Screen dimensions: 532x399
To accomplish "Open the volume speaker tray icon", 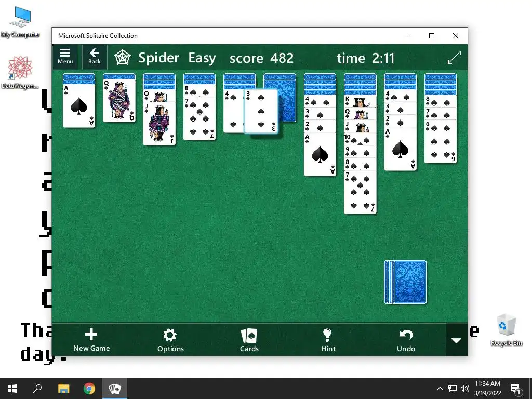I will 465,389.
